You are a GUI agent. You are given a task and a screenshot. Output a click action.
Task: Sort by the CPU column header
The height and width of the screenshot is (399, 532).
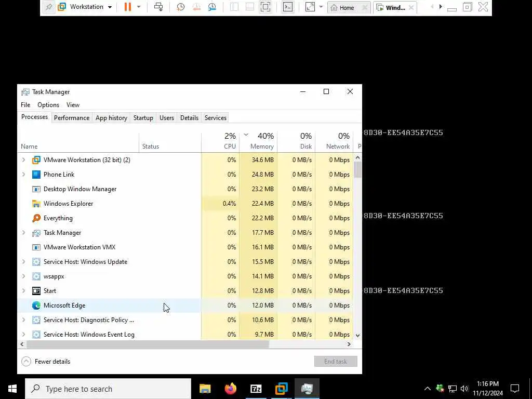click(x=220, y=142)
